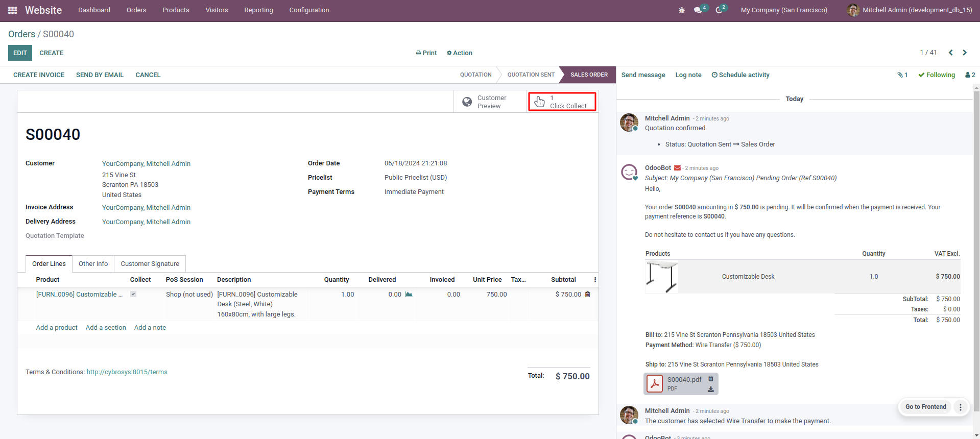
Task: Open the Print dropdown menu
Action: (x=426, y=53)
